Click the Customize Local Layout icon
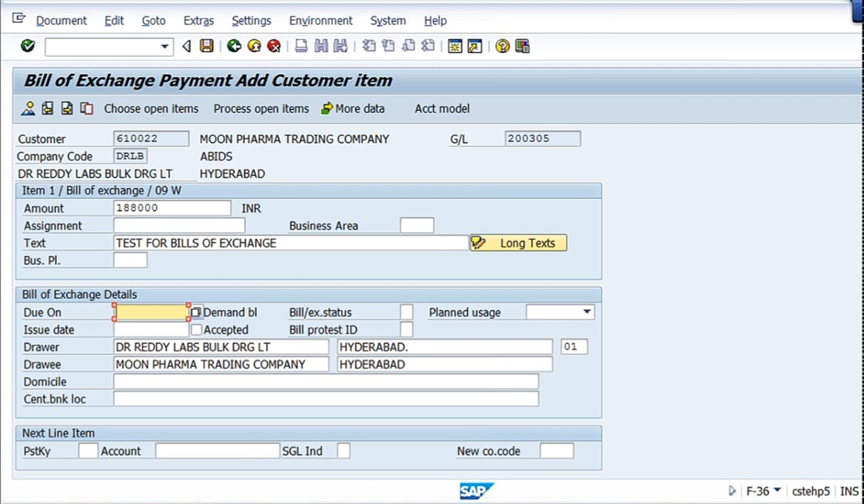Viewport: 864px width, 504px height. [x=523, y=47]
